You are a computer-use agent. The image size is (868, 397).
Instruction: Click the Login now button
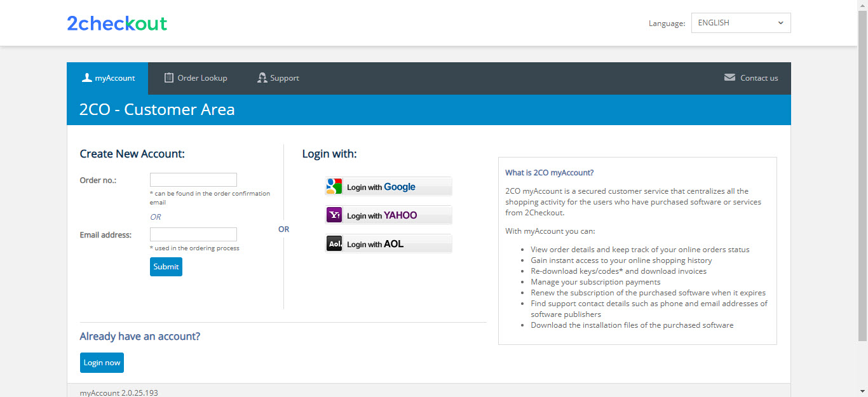pos(102,363)
